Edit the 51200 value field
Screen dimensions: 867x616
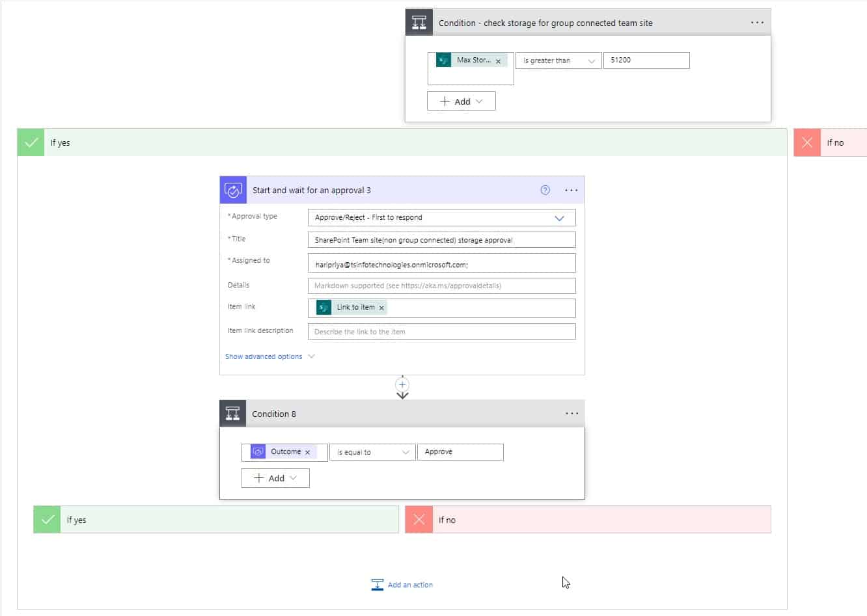646,60
